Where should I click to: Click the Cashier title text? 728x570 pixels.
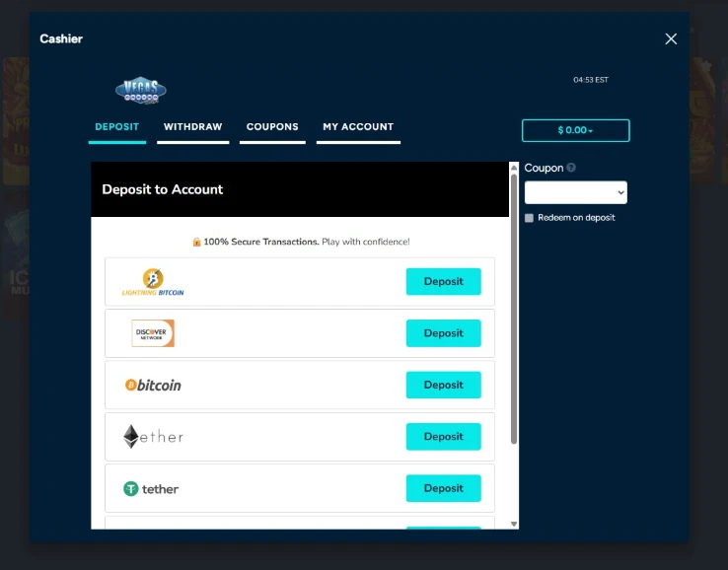[x=61, y=39]
